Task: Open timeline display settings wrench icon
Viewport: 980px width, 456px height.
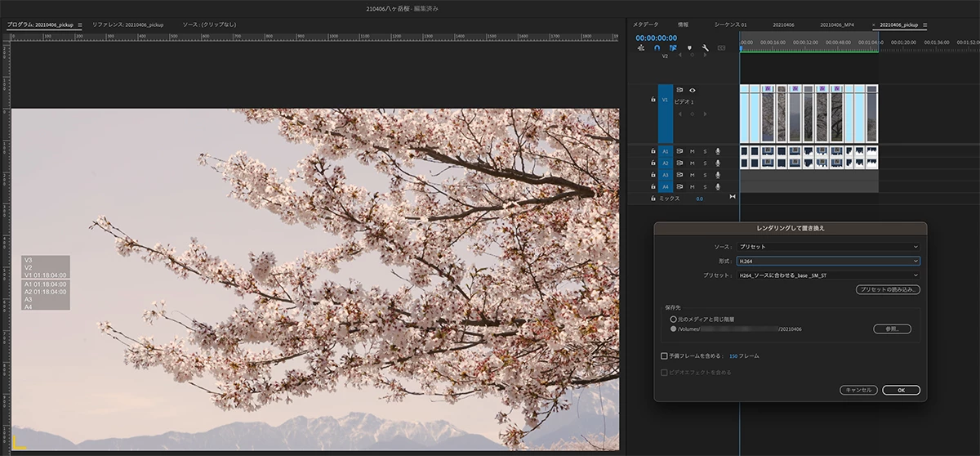Action: coord(705,48)
